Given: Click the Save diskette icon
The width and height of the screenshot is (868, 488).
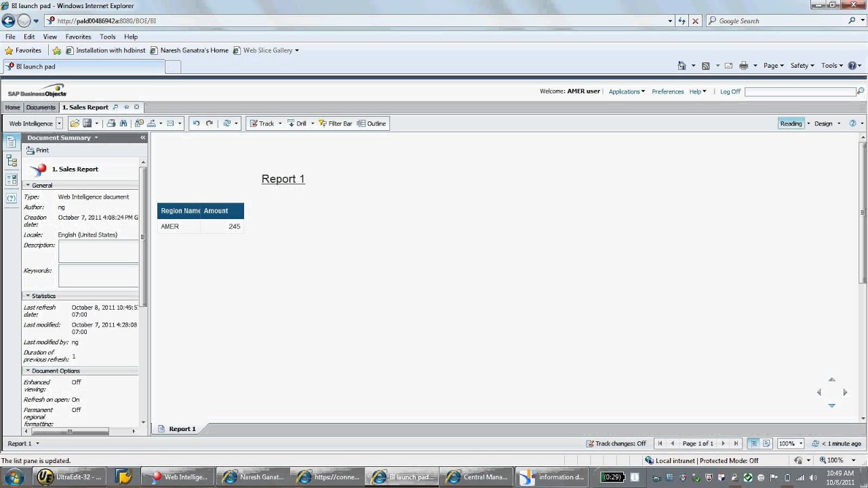Looking at the screenshot, I should click(87, 123).
